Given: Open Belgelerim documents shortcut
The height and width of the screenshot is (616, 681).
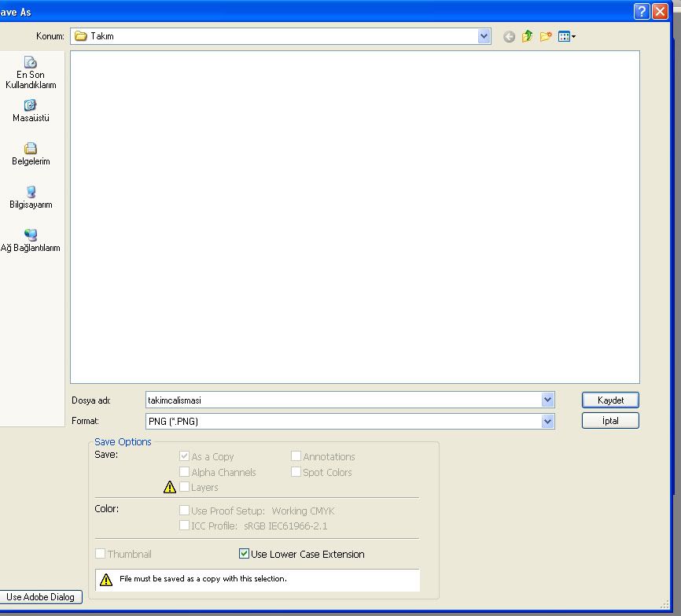Looking at the screenshot, I should (31, 154).
